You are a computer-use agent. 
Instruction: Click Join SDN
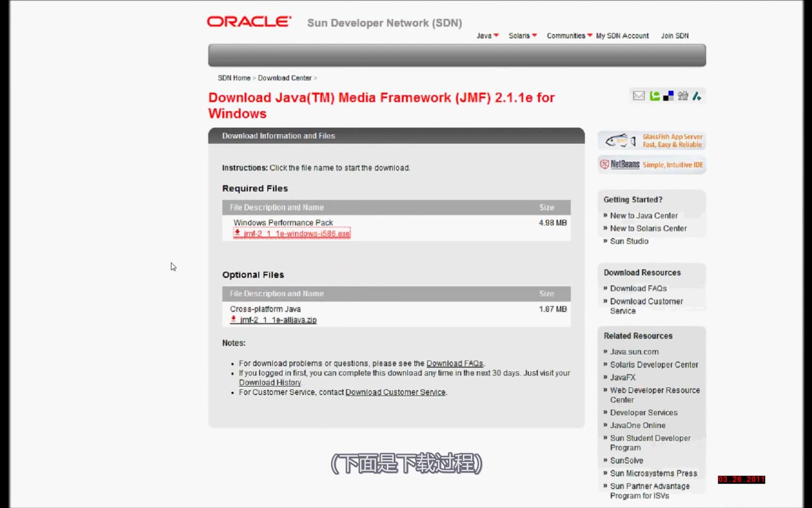point(675,36)
